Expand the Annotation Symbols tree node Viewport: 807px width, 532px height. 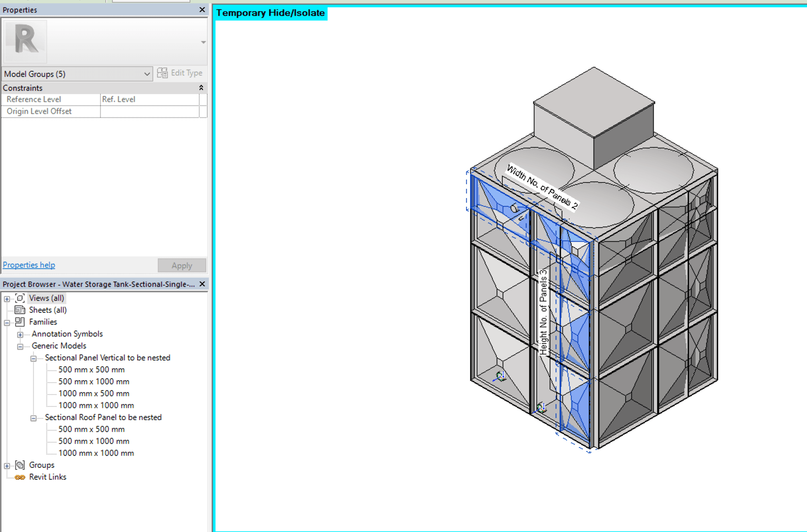(x=20, y=335)
